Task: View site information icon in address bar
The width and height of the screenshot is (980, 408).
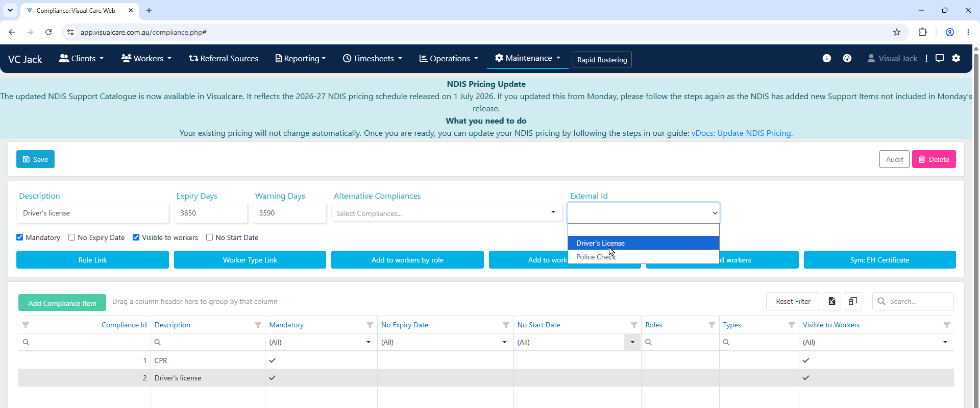Action: (x=70, y=32)
